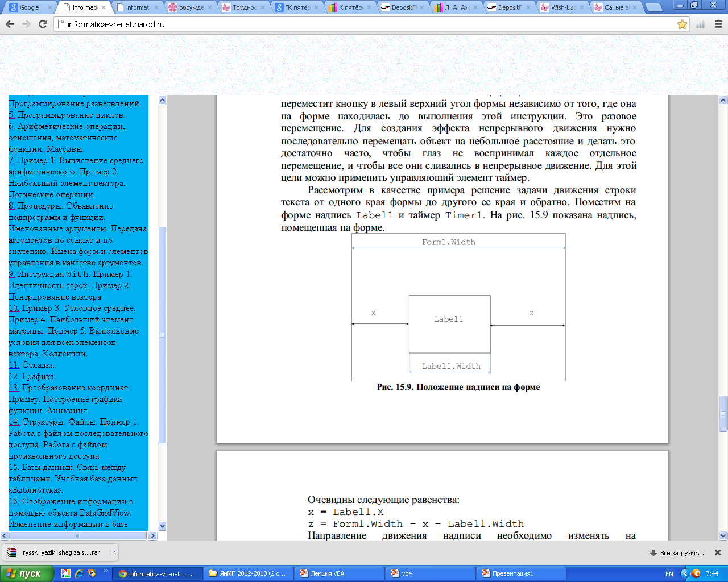Click main page scrollbar down arrow
728x582 pixels.
[x=723, y=535]
